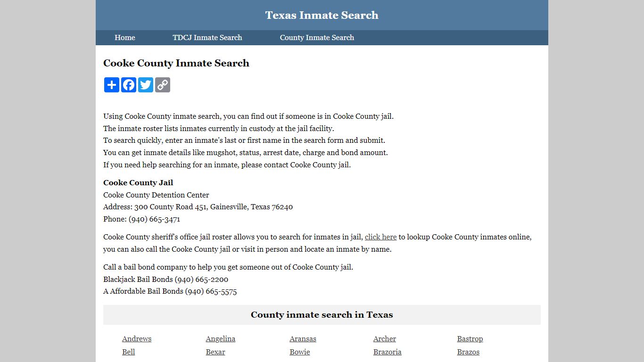Open the Aransas county link
The height and width of the screenshot is (362, 644).
tap(303, 339)
